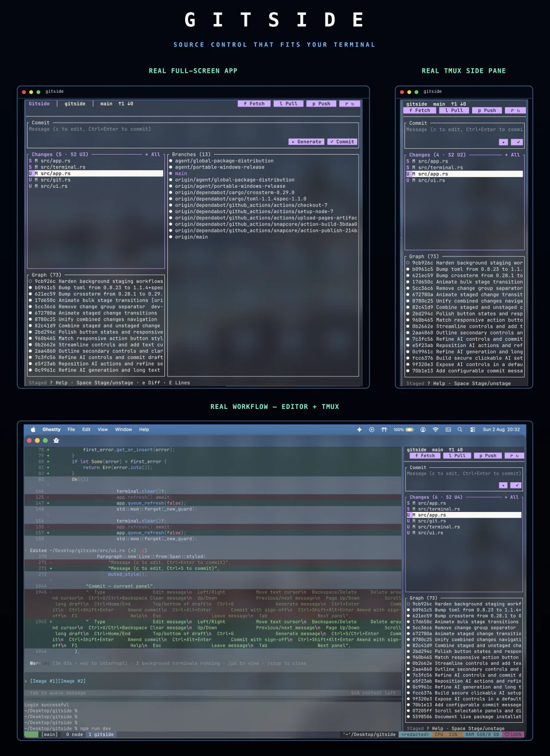550x756 pixels.
Task: Select commit 5598506 in workflow Graph
Action: [463, 716]
